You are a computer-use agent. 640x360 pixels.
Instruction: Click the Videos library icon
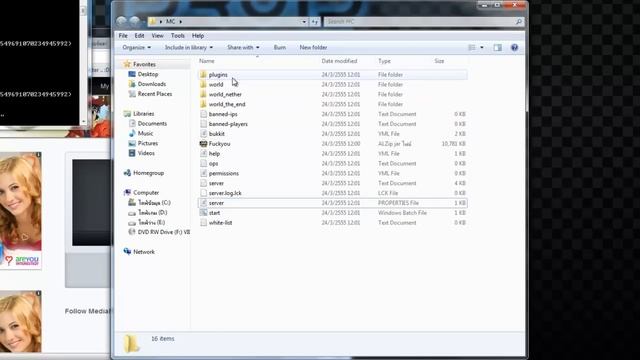[132, 153]
